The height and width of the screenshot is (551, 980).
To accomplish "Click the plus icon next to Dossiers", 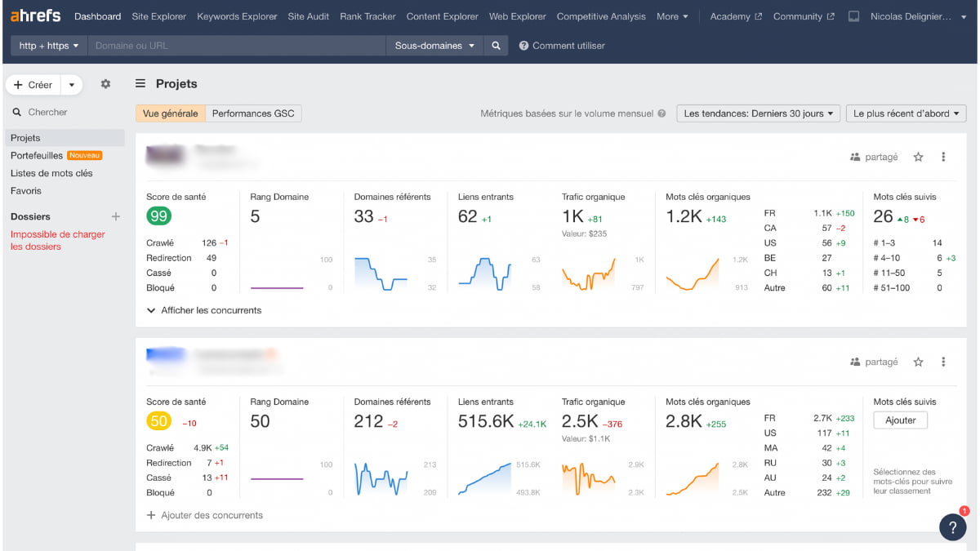I will [x=115, y=216].
